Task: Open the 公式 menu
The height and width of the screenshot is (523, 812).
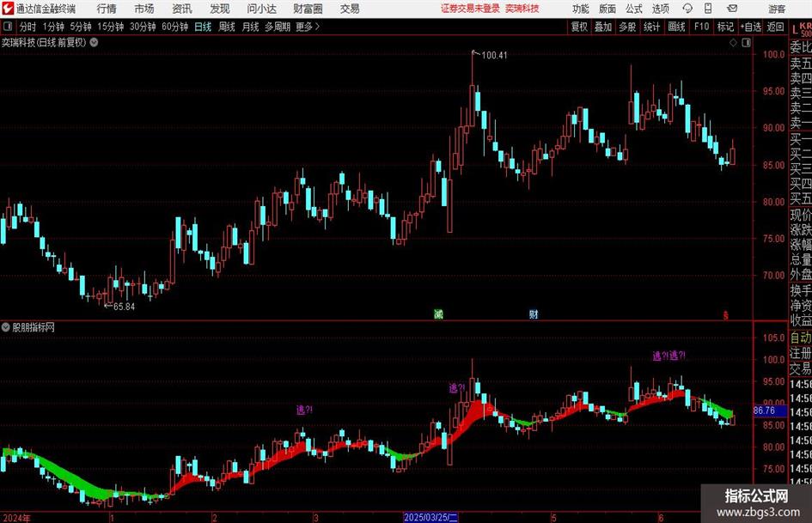Action: (633, 9)
